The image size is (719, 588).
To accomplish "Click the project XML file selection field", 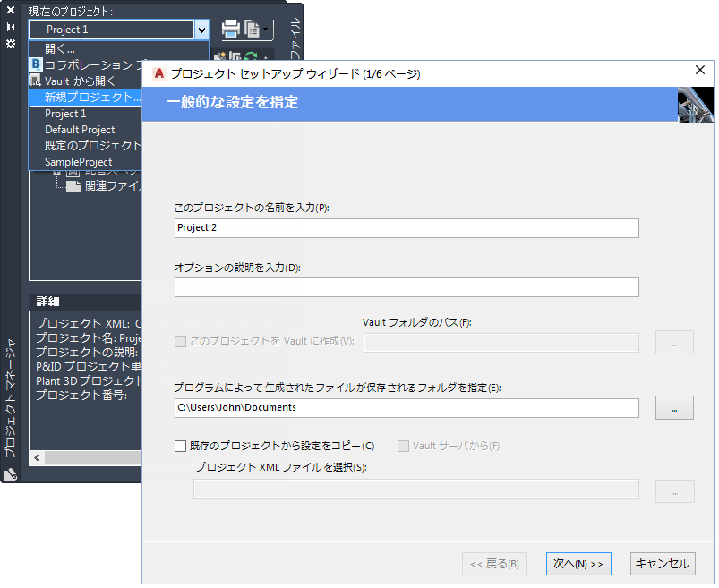I will tap(415, 489).
